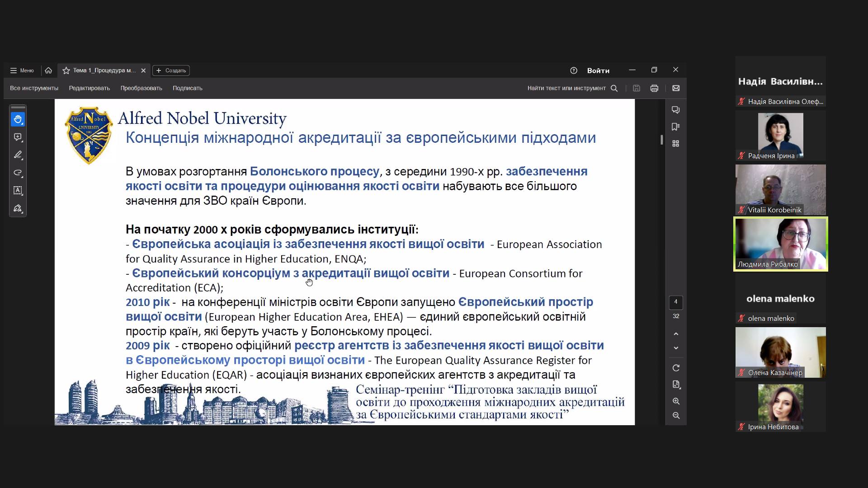Print the document via printer icon
The image size is (868, 488).
click(x=654, y=88)
